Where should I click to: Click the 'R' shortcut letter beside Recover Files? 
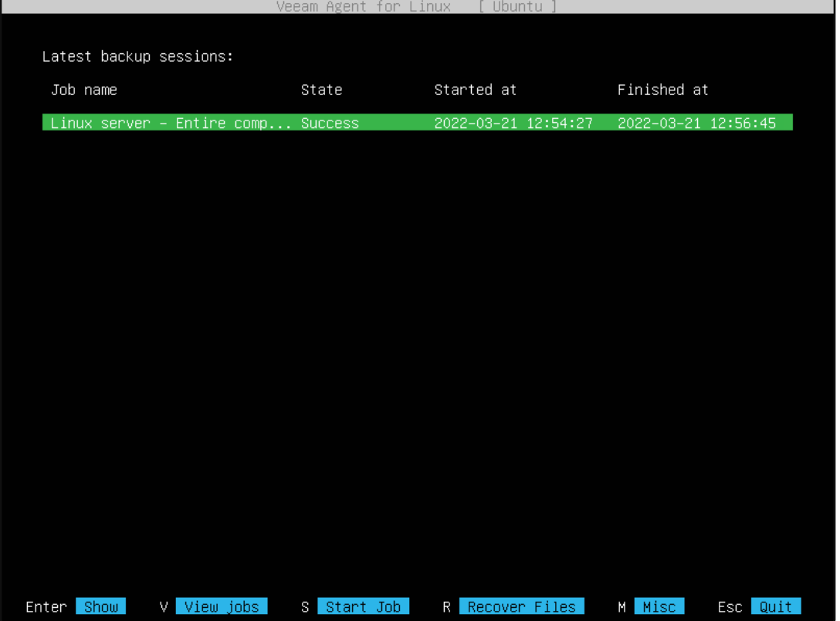(446, 607)
